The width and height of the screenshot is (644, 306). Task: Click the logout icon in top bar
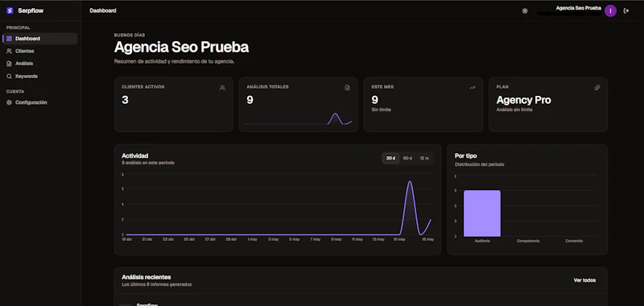(626, 11)
